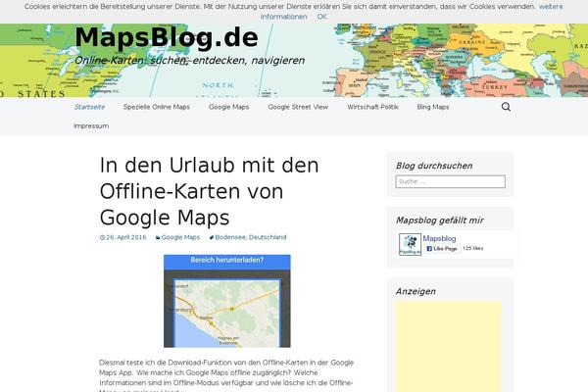This screenshot has width=588, height=392.
Task: Go to the Startseite menu item
Action: tap(89, 107)
